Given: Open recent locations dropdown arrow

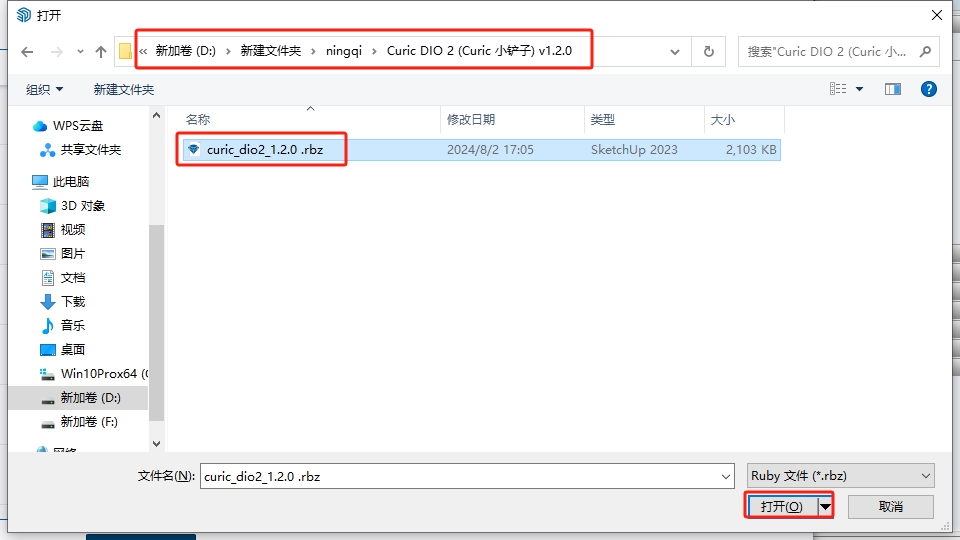Looking at the screenshot, I should 80,52.
